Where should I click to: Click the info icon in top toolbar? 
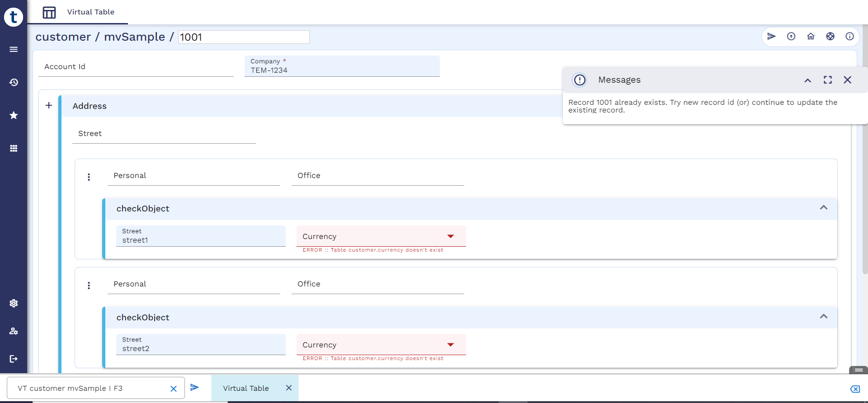[x=849, y=37]
